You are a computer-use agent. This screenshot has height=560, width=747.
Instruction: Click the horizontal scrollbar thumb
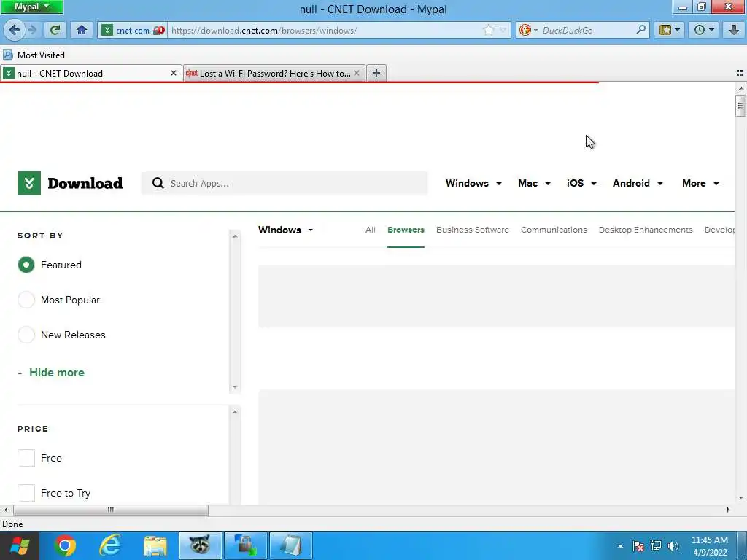click(111, 510)
